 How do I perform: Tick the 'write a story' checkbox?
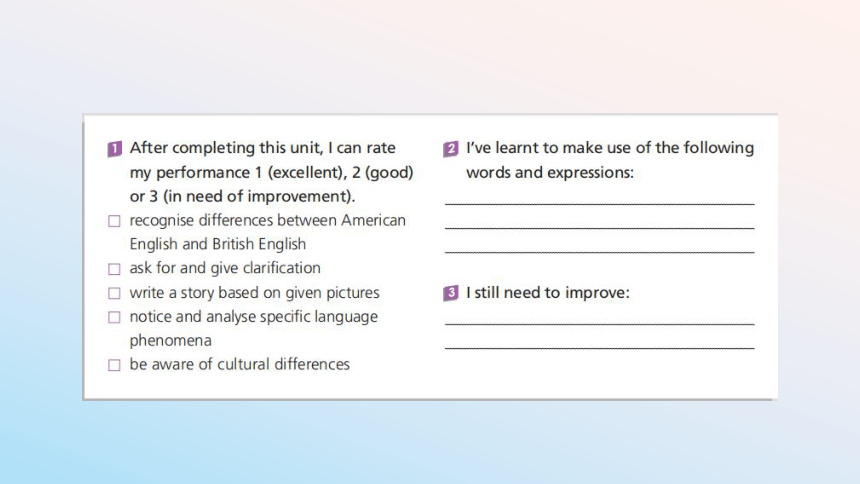click(x=114, y=294)
